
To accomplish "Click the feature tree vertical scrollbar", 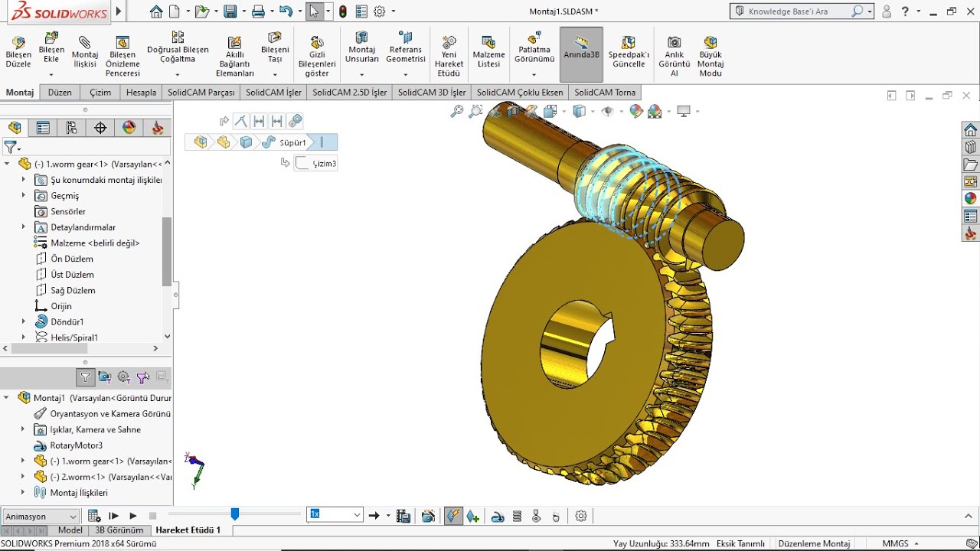I will [x=167, y=251].
